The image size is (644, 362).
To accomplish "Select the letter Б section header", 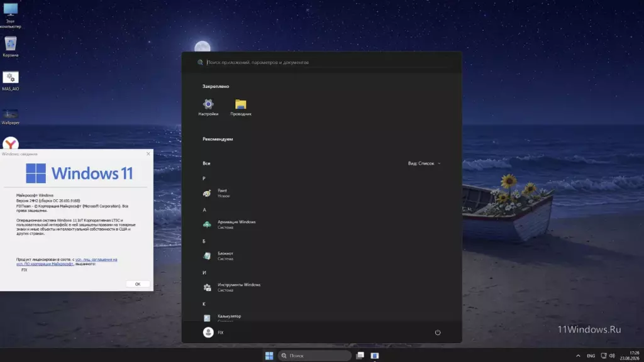I will tap(204, 241).
